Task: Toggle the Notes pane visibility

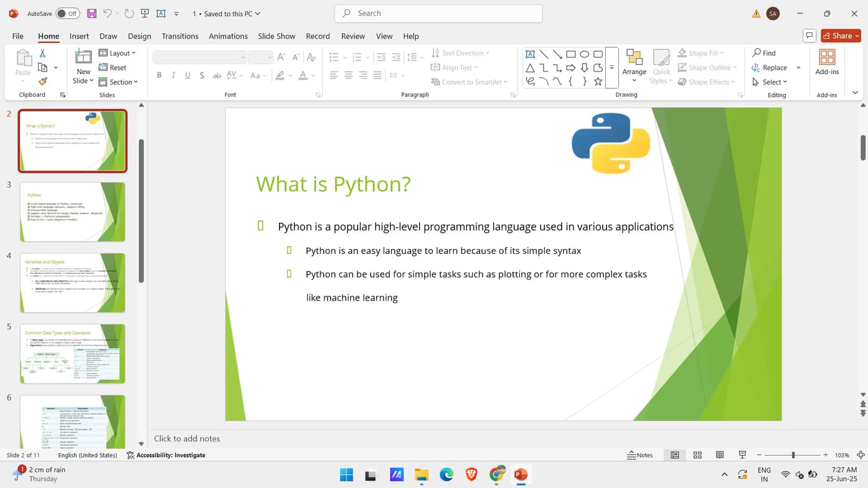Action: [x=641, y=455]
